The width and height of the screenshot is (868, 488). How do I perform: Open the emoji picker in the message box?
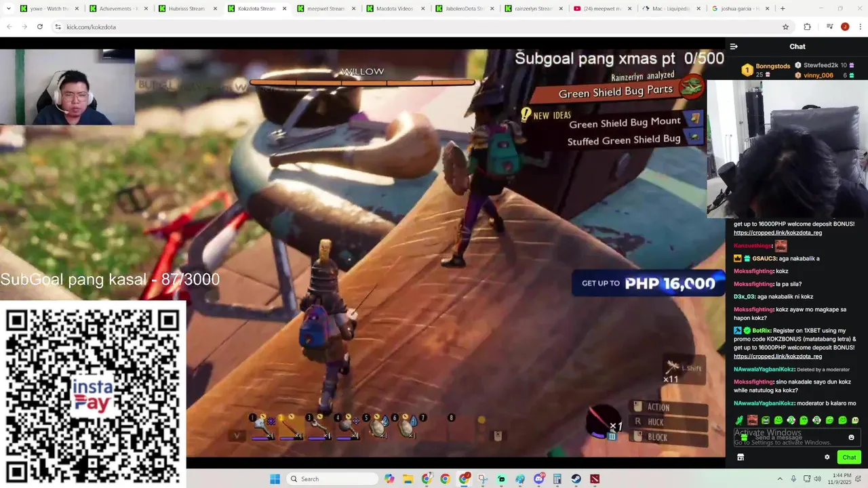coord(852,437)
